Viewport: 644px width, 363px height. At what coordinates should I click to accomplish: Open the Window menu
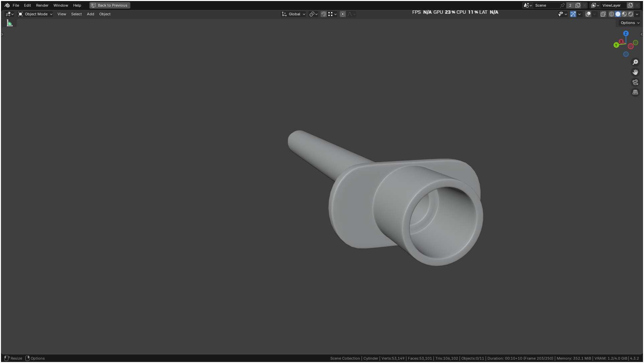[x=61, y=5]
